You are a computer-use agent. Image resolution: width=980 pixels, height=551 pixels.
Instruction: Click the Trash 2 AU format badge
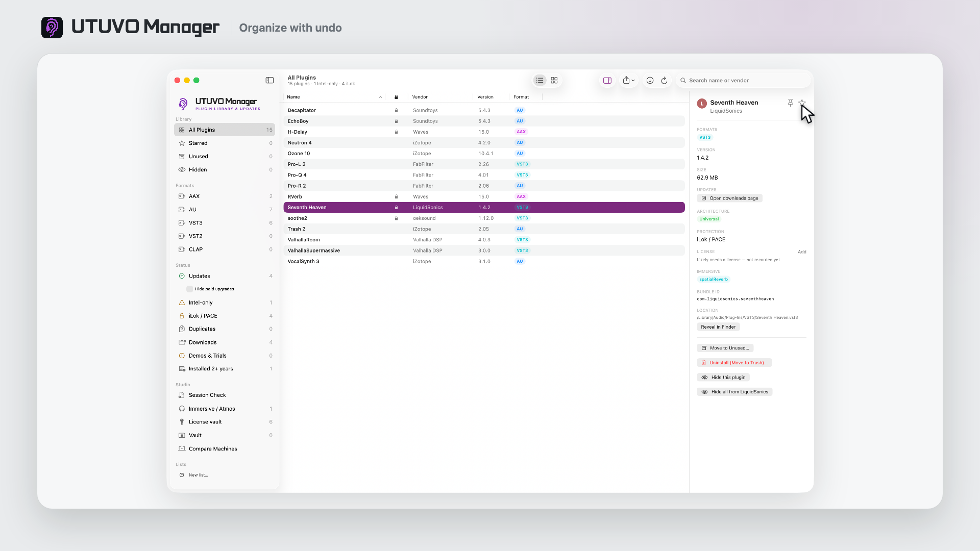pyautogui.click(x=520, y=229)
